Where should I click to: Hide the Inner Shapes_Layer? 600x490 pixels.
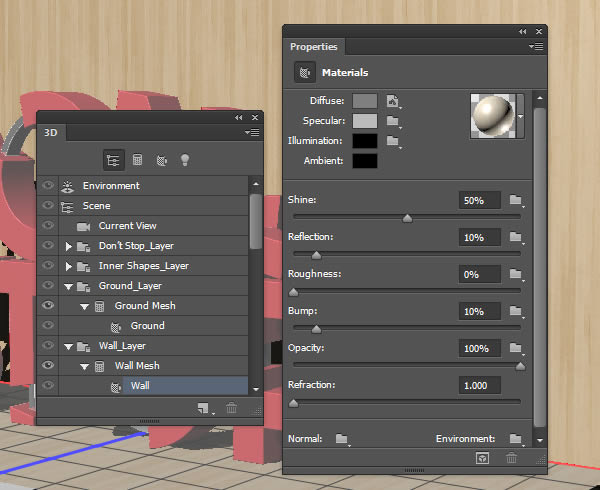[x=48, y=265]
